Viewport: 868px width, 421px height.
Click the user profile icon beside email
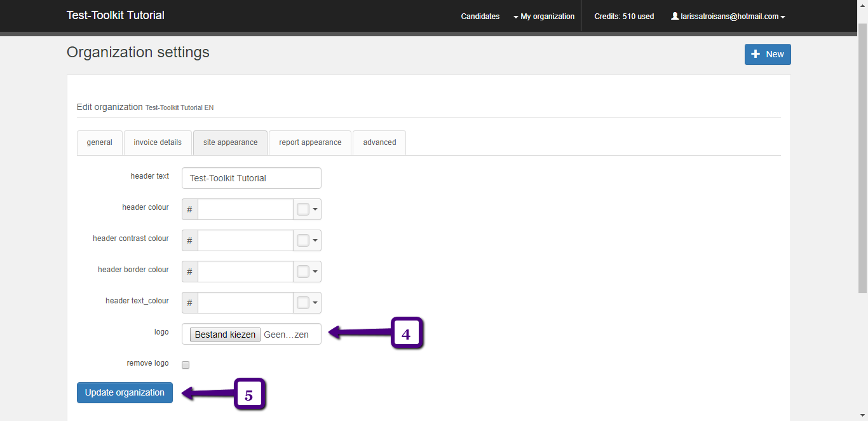pos(675,17)
